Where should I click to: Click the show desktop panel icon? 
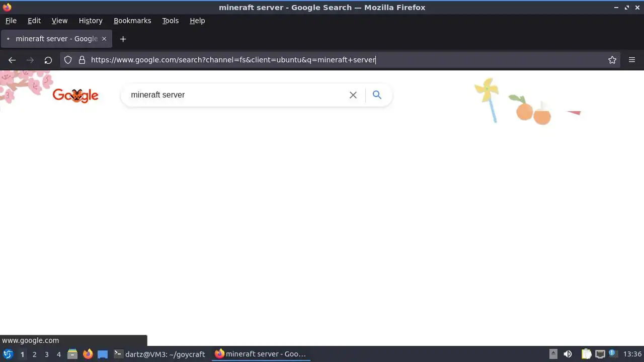(103, 354)
